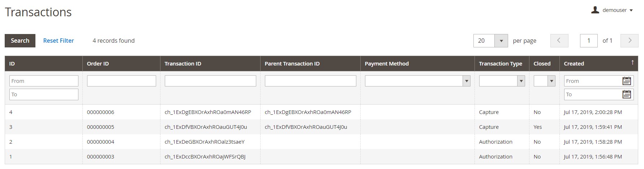Open the Payment Method filter dropdown
Viewport: 644px width, 169px height.
417,81
